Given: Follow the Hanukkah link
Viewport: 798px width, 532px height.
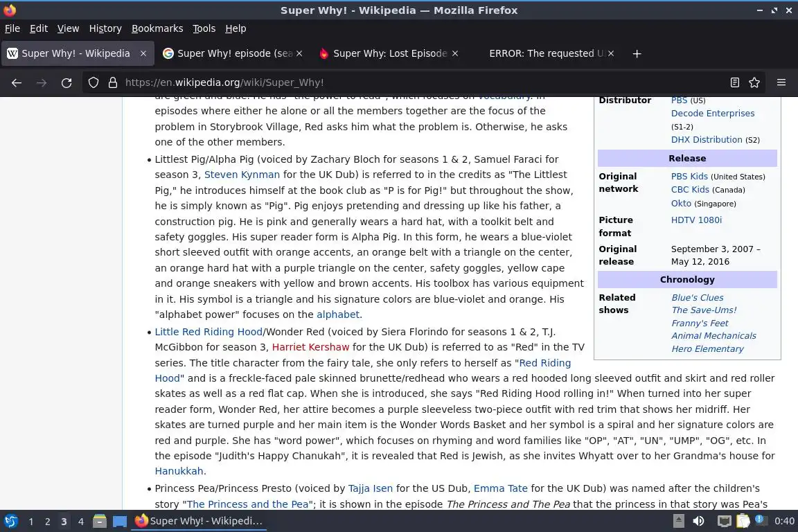Looking at the screenshot, I should pyautogui.click(x=179, y=472).
